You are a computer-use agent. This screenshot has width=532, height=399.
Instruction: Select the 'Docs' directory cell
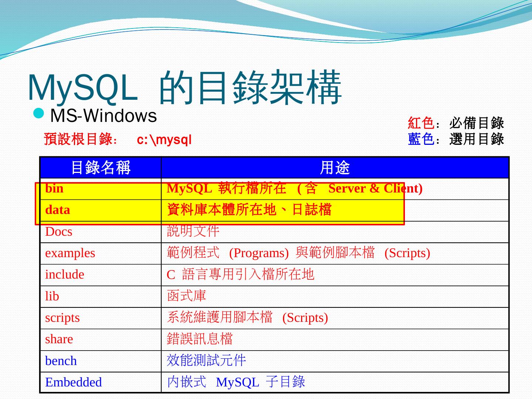(100, 232)
